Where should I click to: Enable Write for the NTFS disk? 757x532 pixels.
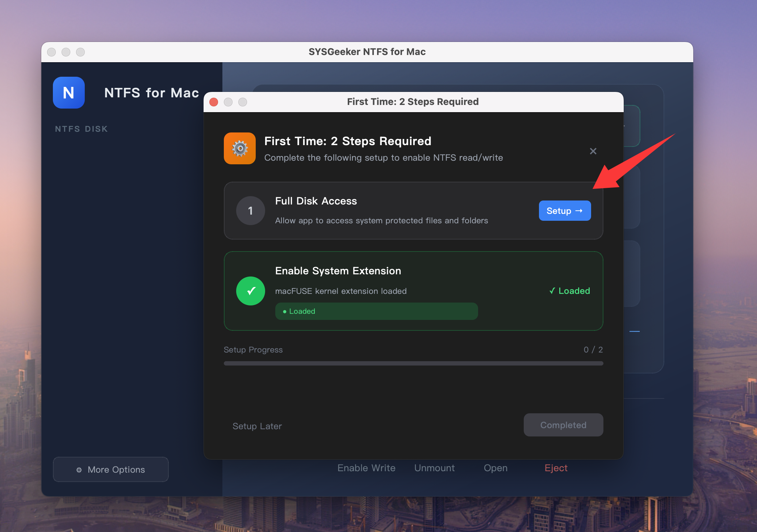(366, 468)
